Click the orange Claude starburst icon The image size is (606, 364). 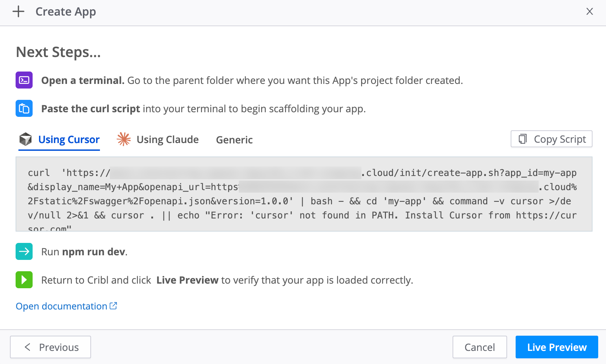coord(124,139)
